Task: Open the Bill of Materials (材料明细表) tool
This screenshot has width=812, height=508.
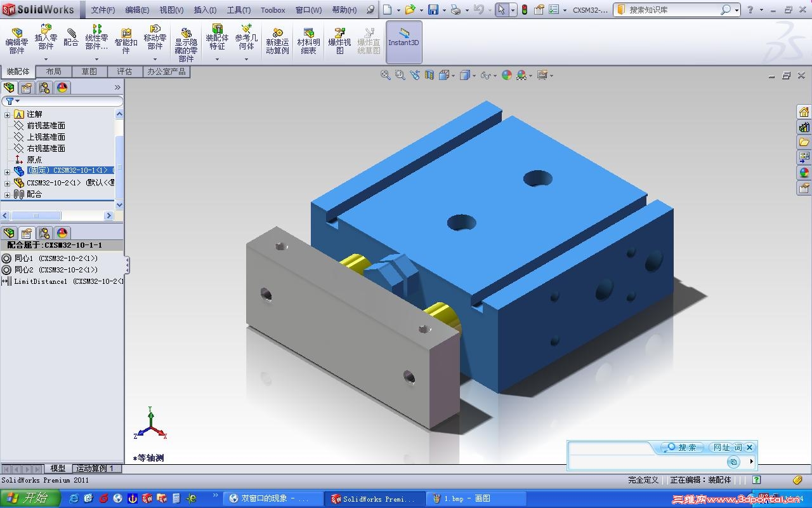Action: [308, 41]
